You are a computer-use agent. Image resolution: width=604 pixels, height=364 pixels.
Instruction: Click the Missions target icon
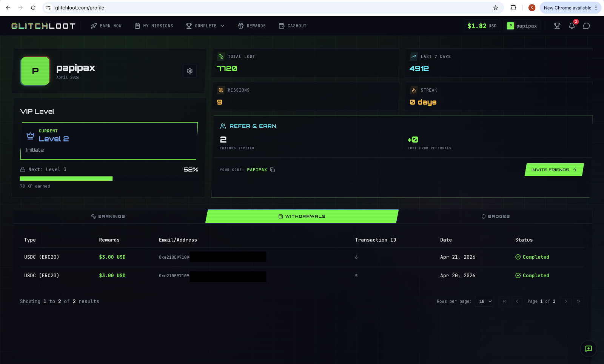221,90
